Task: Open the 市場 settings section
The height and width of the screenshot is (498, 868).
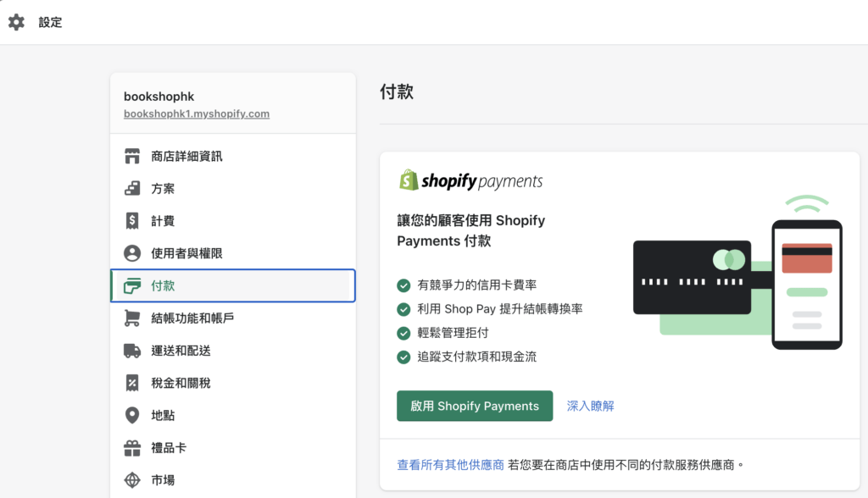Action: [x=233, y=479]
